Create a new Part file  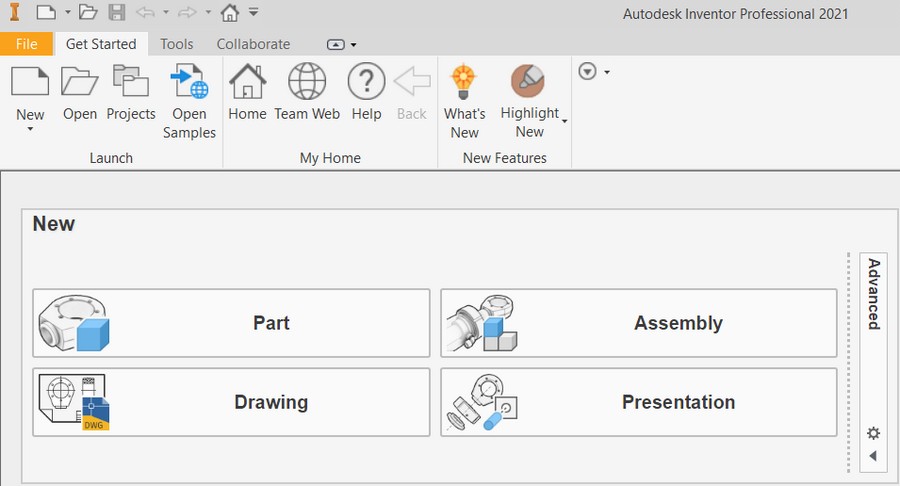coord(231,323)
